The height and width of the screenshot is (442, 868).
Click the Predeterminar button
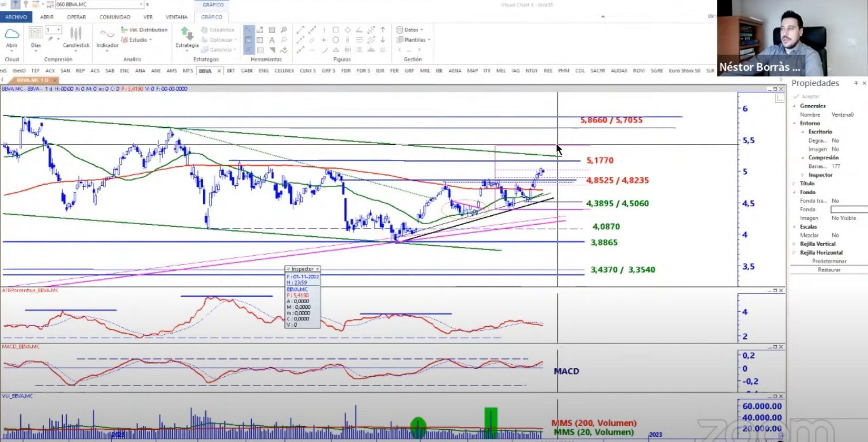(x=829, y=261)
